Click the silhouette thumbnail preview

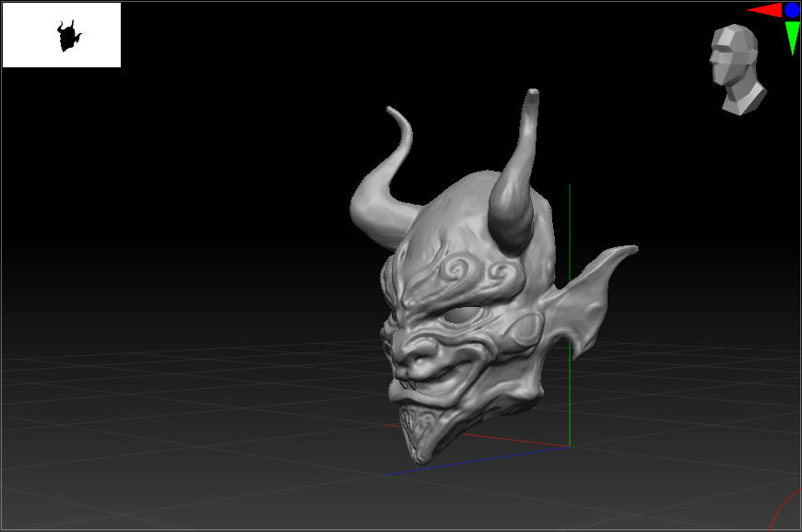(62, 35)
